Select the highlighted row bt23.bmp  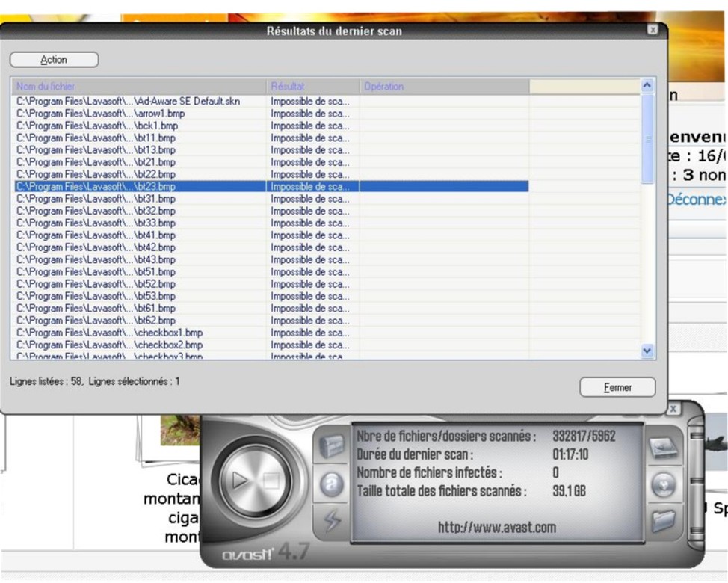(271, 187)
